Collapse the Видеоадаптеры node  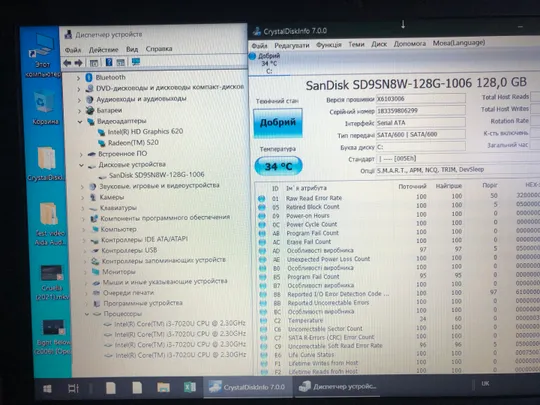click(80, 122)
